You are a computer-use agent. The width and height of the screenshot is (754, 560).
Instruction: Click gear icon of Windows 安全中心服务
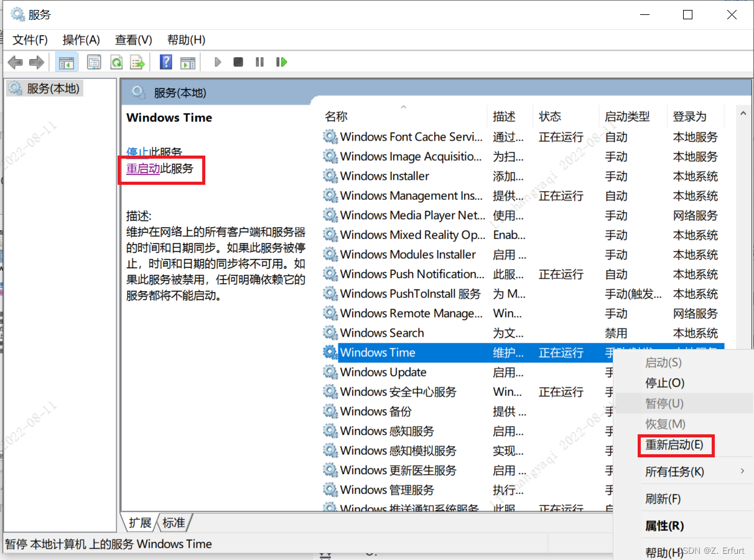point(330,392)
